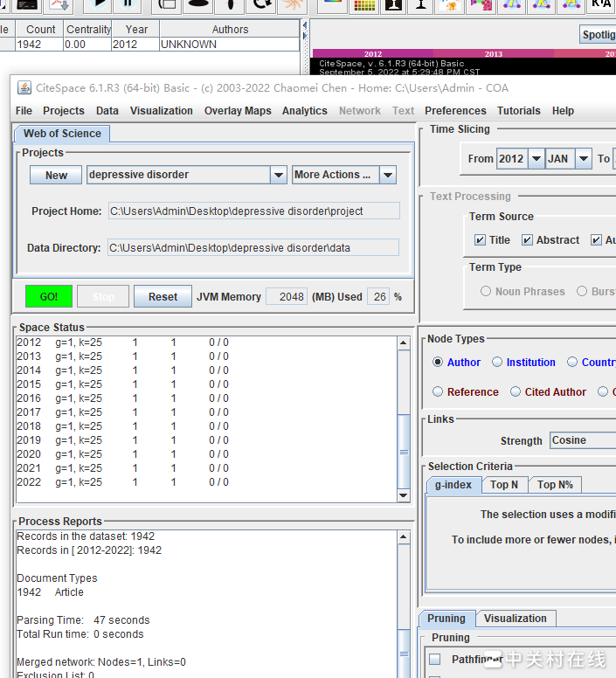This screenshot has height=678, width=616.
Task: Click the rainbow spectrum toolbar icon
Action: tap(332, 5)
